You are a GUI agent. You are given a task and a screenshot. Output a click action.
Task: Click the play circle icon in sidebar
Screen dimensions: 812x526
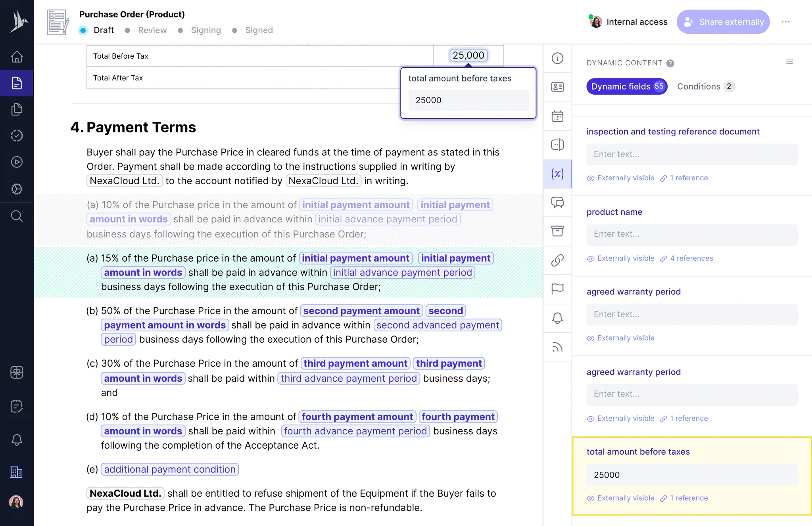[x=17, y=162]
